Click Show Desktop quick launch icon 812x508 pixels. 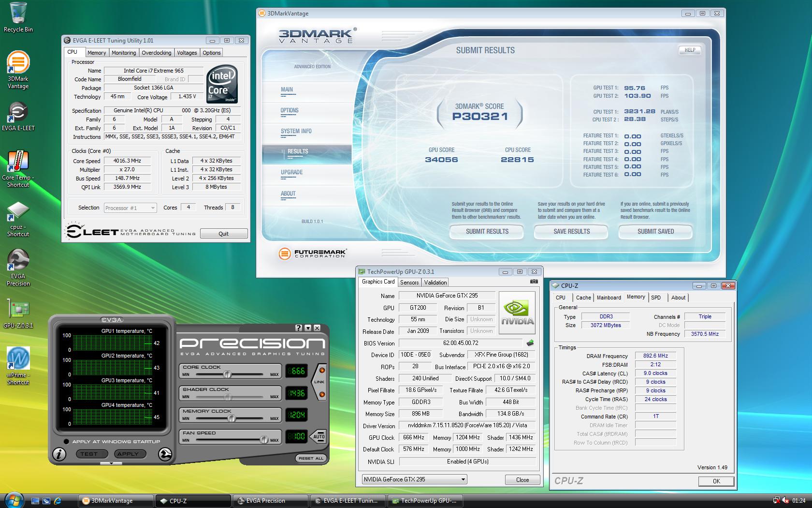(35, 501)
